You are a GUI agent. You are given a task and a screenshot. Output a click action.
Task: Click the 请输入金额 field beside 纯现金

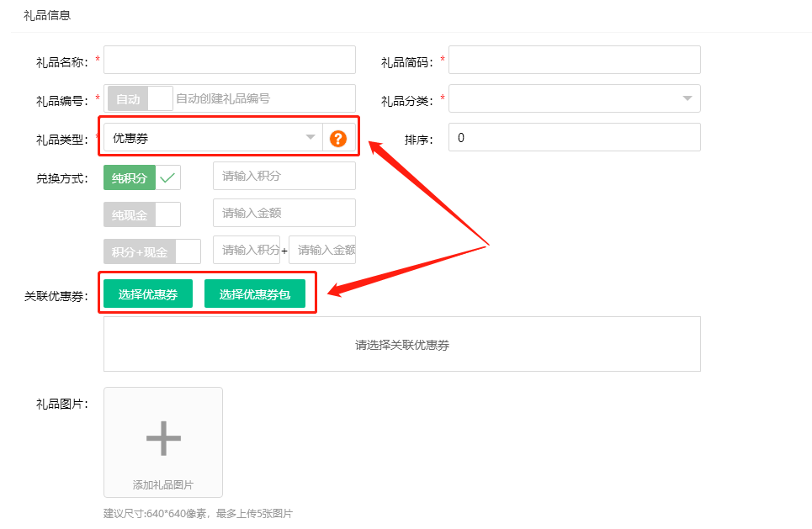284,213
